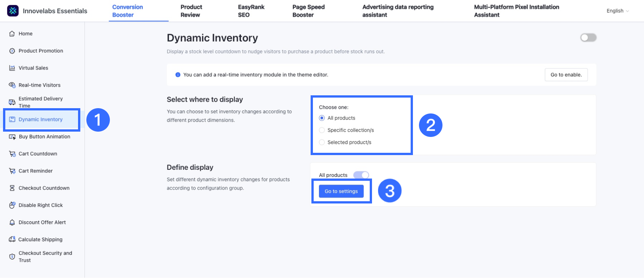The image size is (644, 278).
Task: Select the Specific collection/s radio option
Action: (x=322, y=130)
